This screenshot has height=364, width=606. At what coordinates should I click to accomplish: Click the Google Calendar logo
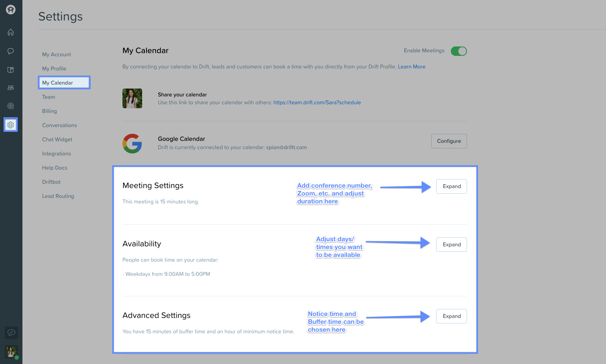coord(132,144)
